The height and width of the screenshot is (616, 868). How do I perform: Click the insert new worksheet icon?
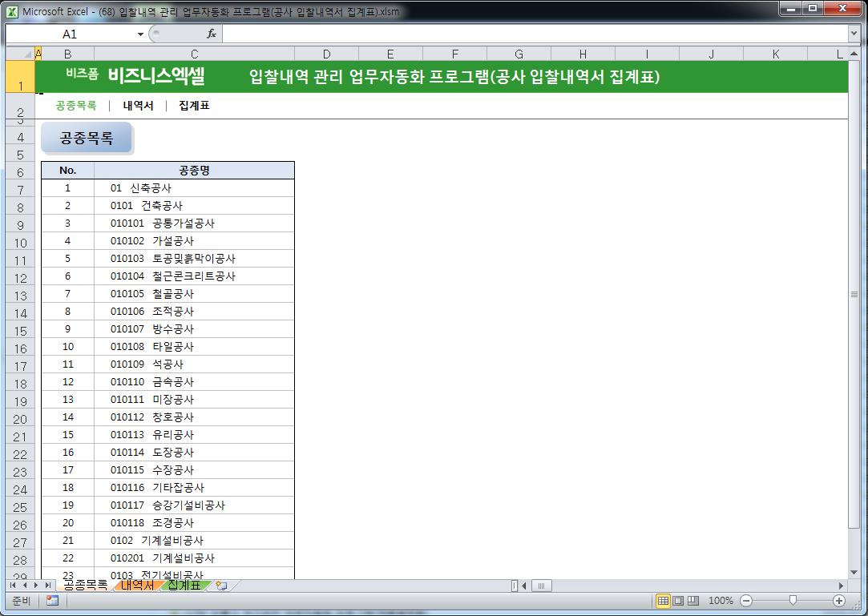tap(222, 585)
